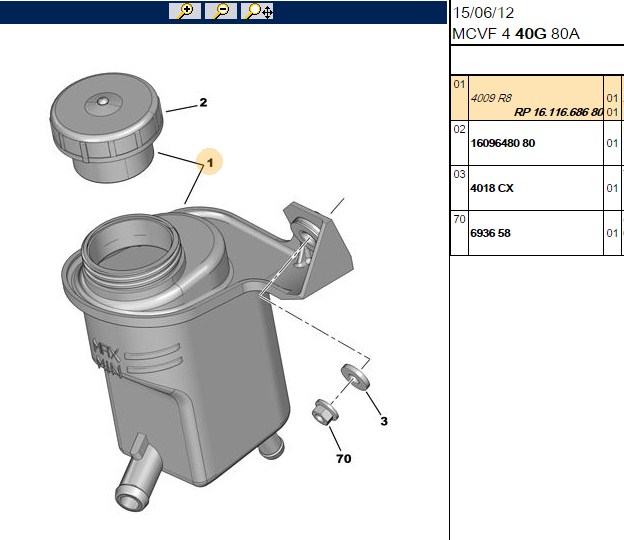The height and width of the screenshot is (540, 624).
Task: Click the zoom in magnifier icon
Action: coord(185,11)
